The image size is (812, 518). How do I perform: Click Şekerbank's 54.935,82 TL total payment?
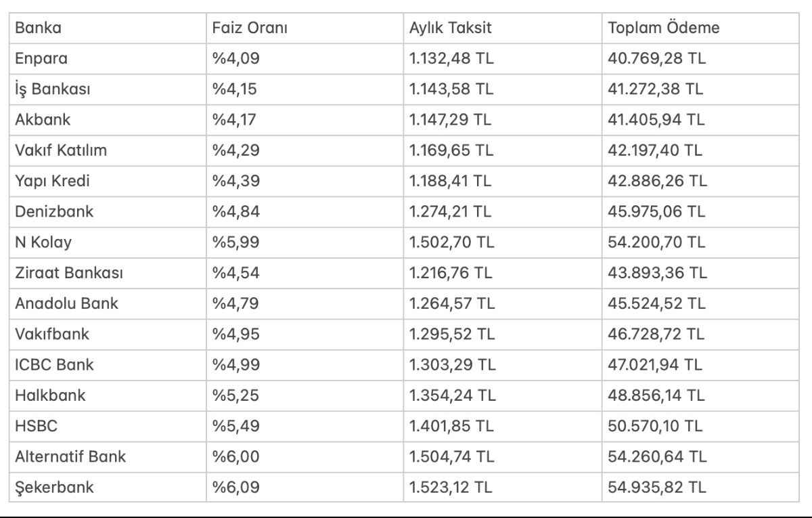click(657, 488)
